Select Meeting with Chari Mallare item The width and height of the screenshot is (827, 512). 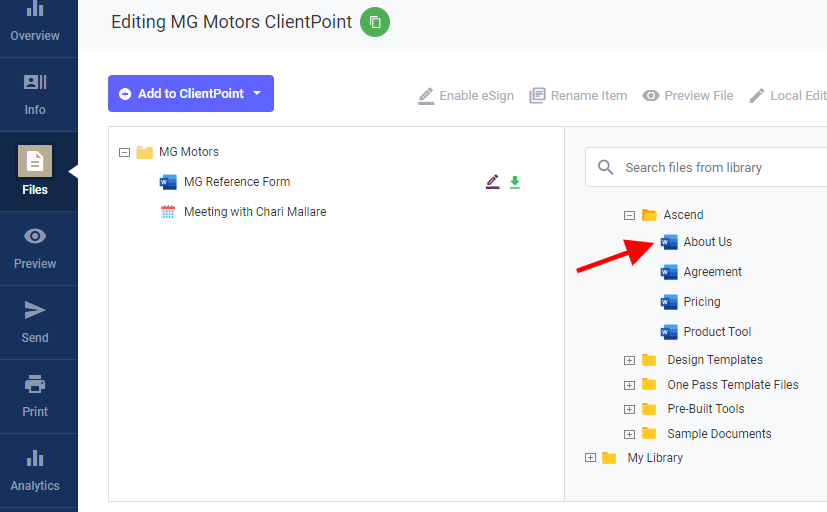pyautogui.click(x=255, y=212)
